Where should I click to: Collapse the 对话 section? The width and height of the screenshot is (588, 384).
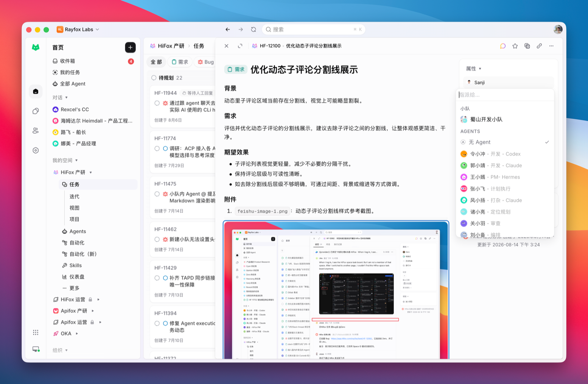[67, 97]
